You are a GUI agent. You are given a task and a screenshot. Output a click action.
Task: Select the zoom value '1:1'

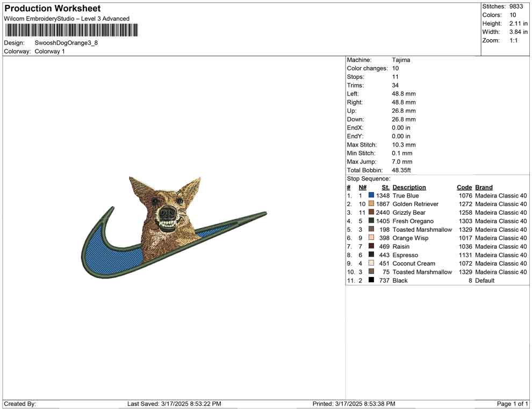tap(513, 40)
